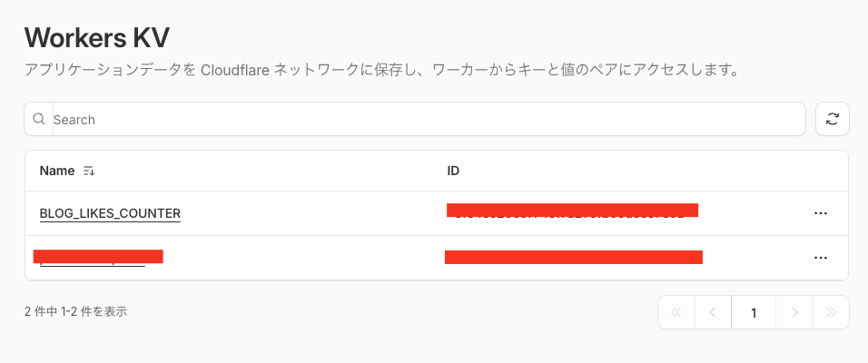Click the "2 件中 1-2 件を表示" count text
868x363 pixels.
(x=75, y=311)
